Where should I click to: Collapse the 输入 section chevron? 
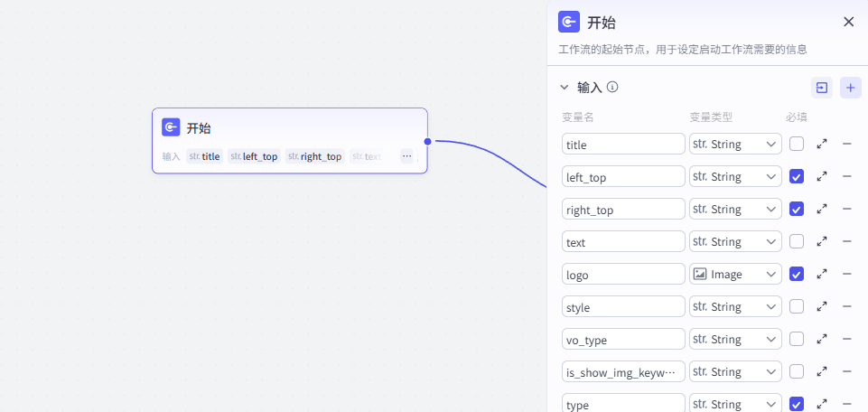tap(565, 88)
